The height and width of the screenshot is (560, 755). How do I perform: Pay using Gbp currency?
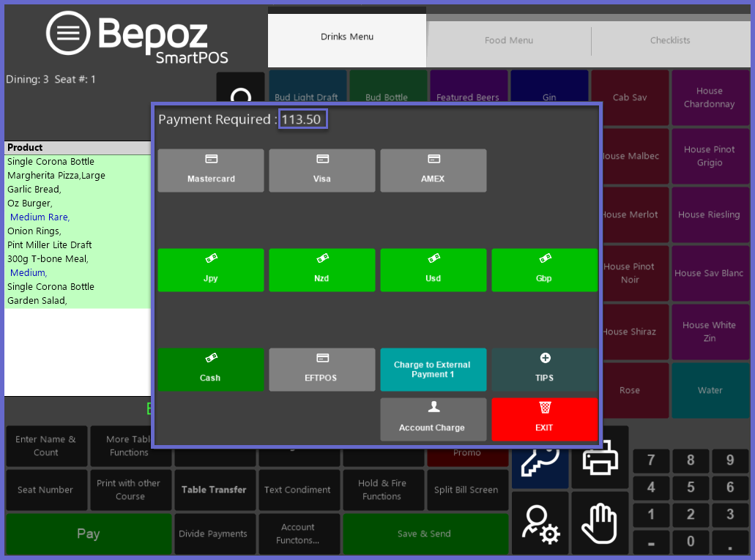(544, 270)
